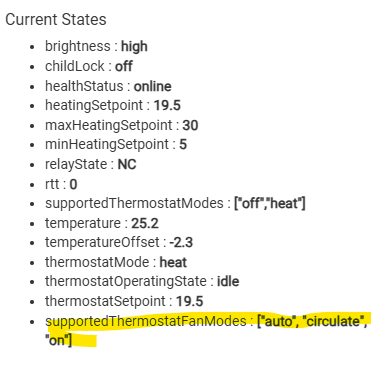This screenshot has height=366, width=389.
Task: Select the "on" fan mode text
Action: (57, 340)
